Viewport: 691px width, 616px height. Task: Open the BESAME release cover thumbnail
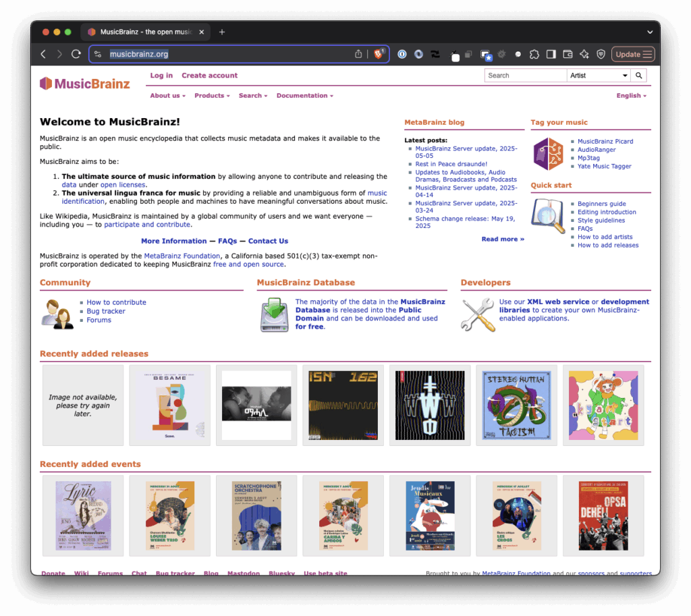coord(169,405)
